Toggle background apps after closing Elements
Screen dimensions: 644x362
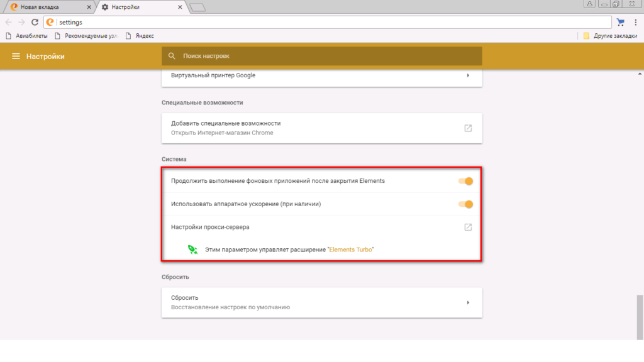pos(466,181)
